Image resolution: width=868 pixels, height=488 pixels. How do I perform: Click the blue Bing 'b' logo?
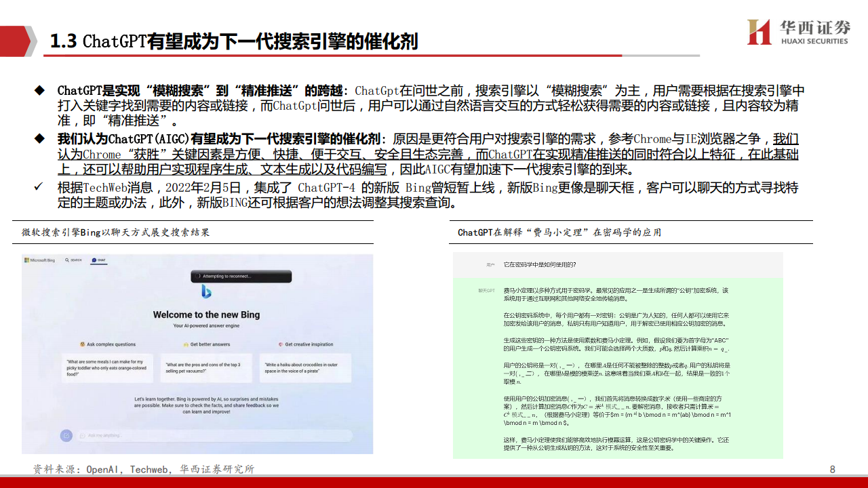coord(206,292)
